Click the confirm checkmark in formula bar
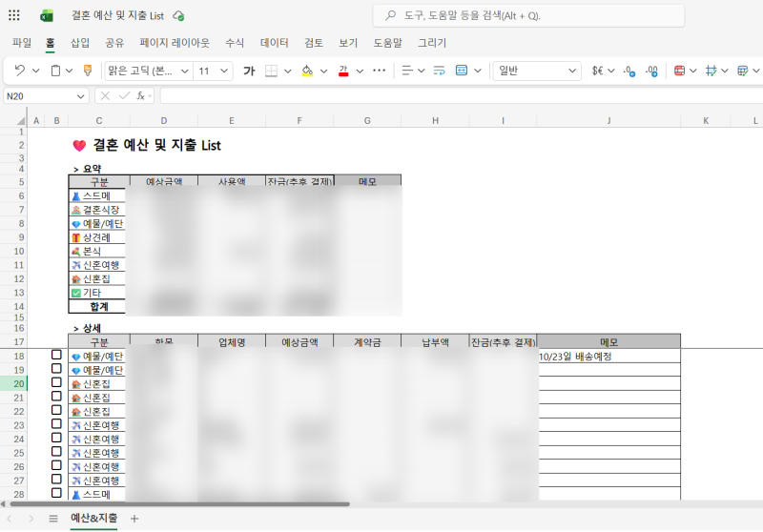Viewport: 763px width, 532px height. (124, 95)
